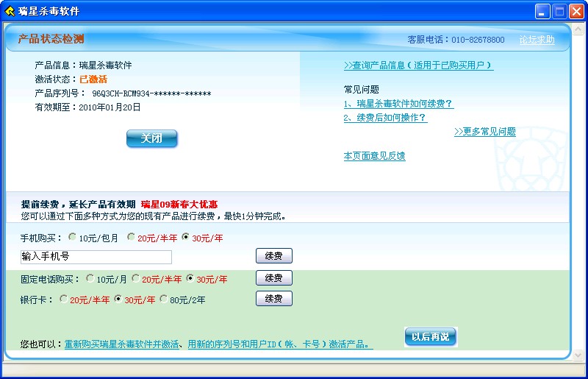This screenshot has width=588, height=379.
Task: Click serial number 96Q3CH-RCM934 text
Action: [151, 93]
